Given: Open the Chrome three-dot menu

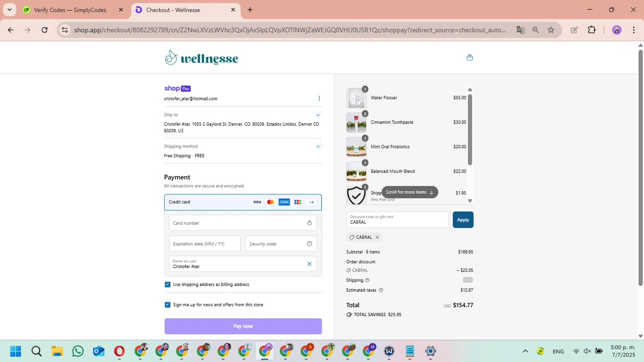Looking at the screenshot, I should click(634, 30).
